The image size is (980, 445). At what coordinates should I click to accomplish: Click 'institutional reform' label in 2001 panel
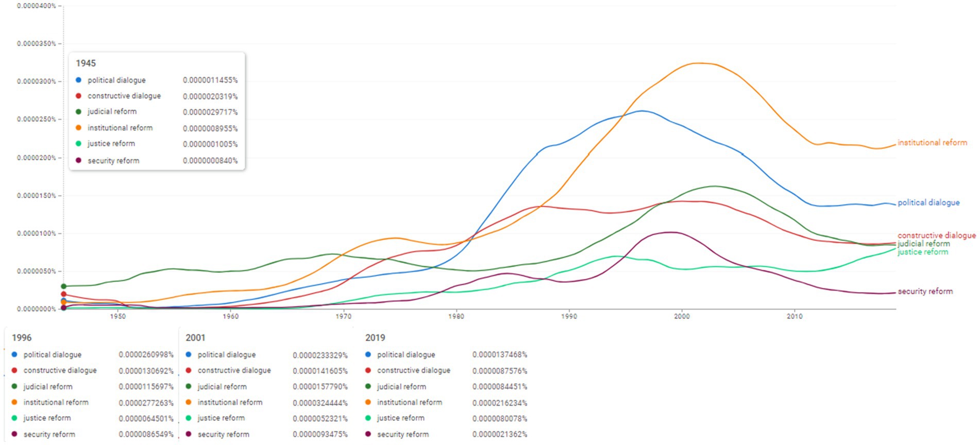[230, 402]
